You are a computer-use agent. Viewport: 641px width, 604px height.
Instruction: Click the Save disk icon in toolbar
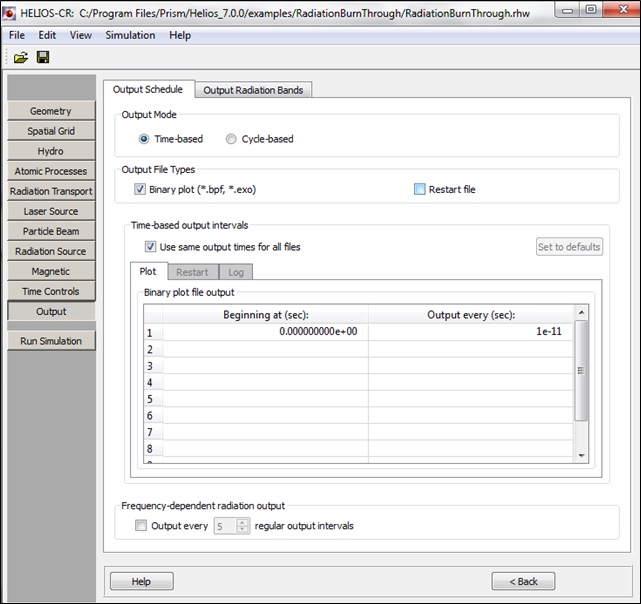pyautogui.click(x=42, y=58)
